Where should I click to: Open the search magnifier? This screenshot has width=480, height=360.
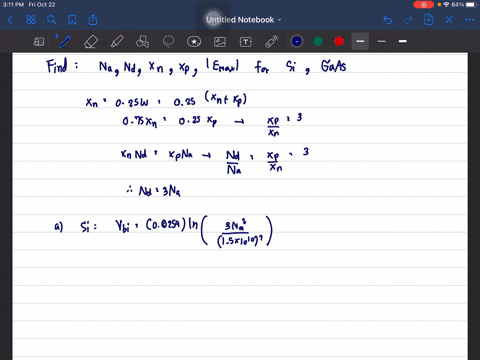coord(51,20)
